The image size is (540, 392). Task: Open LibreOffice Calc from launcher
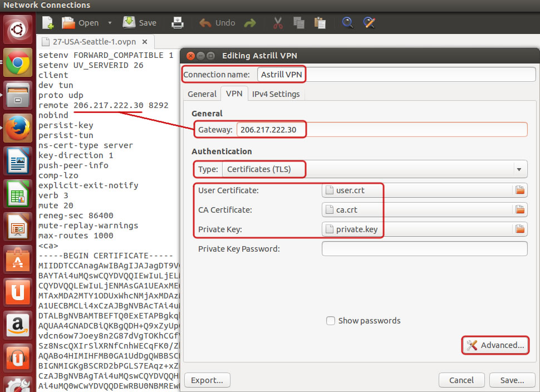point(18,194)
